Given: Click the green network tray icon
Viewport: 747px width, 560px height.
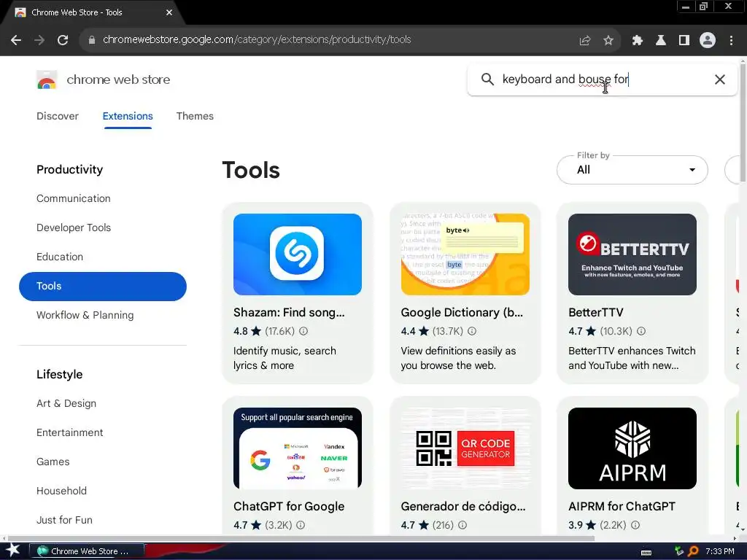Looking at the screenshot, I should [679, 551].
